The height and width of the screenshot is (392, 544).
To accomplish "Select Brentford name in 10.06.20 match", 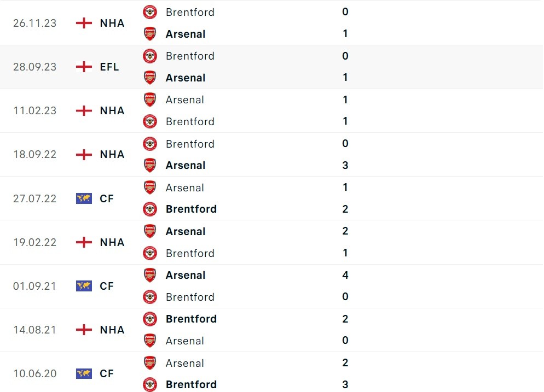I will coord(191,384).
